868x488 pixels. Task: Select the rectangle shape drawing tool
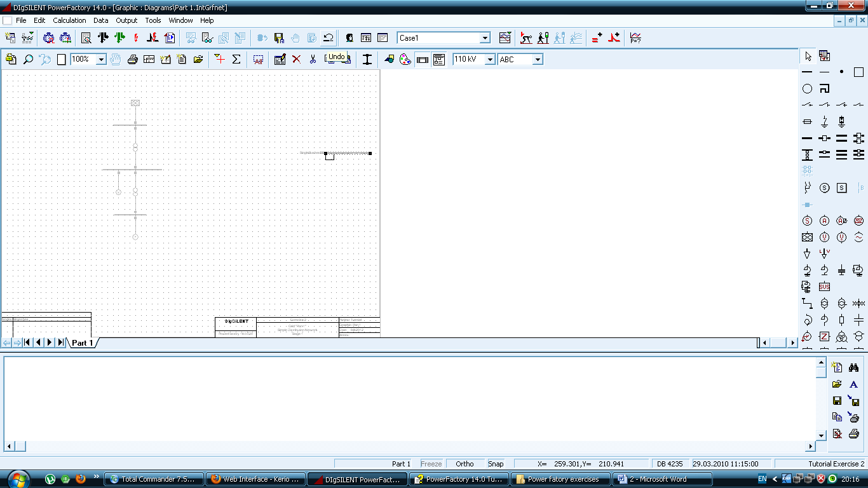pyautogui.click(x=858, y=72)
